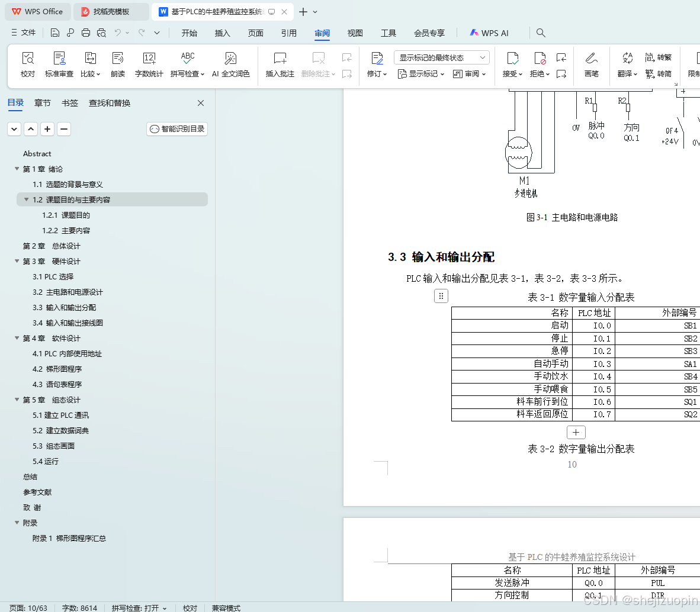Open 显示标记的最终状态 combo box
This screenshot has height=612, width=700.
click(x=442, y=57)
